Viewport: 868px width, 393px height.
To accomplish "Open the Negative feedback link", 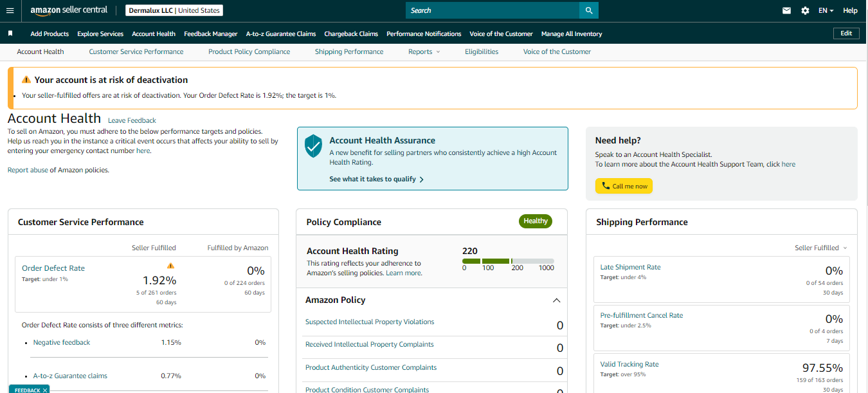I will 62,342.
